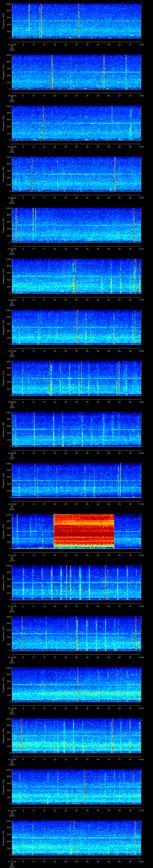The image size is (153, 868).
Task: Select the spectrogram panel starting at 14:06:00
Action: [x=76, y=276]
